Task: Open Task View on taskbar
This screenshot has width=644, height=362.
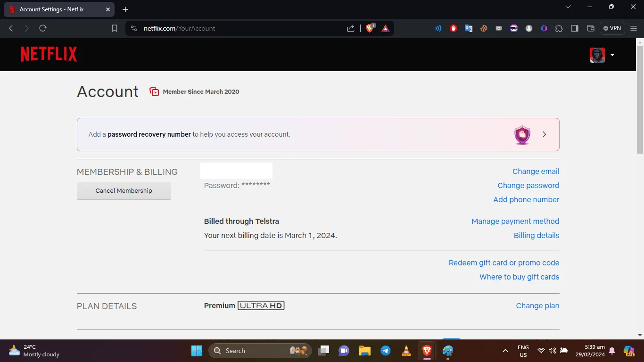Action: [323, 351]
